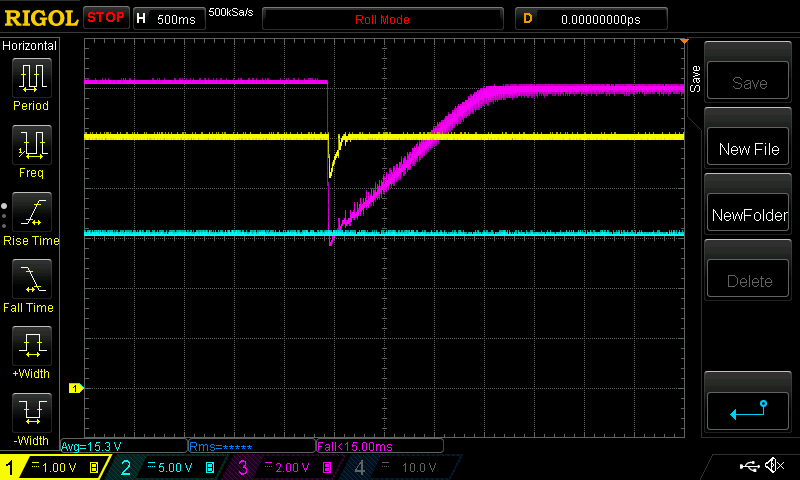Click the STOP run status indicator
Viewport: 800px width, 480px height.
point(106,18)
